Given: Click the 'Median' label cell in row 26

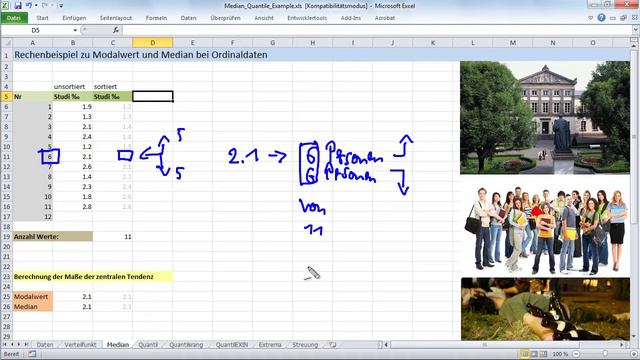Looking at the screenshot, I should 33,307.
